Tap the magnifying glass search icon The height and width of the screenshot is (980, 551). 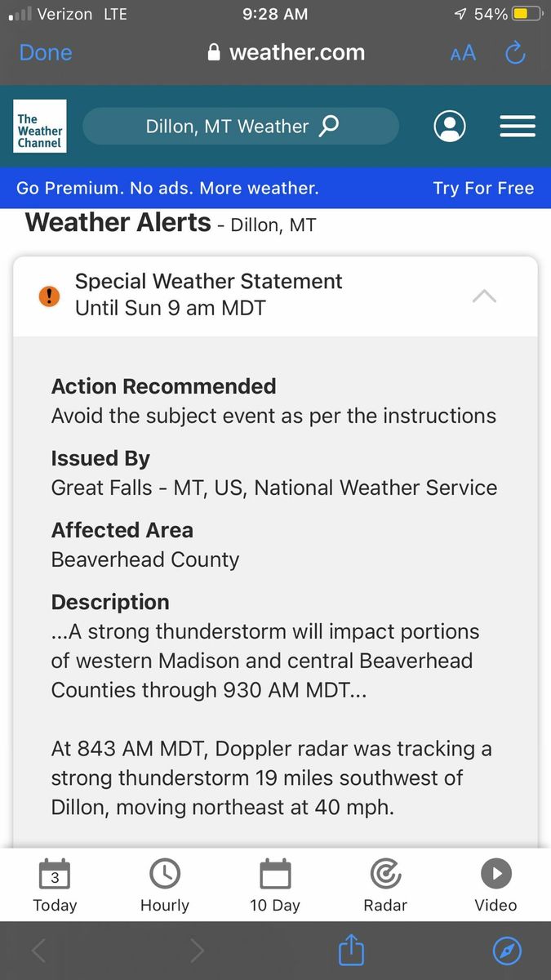coord(328,127)
